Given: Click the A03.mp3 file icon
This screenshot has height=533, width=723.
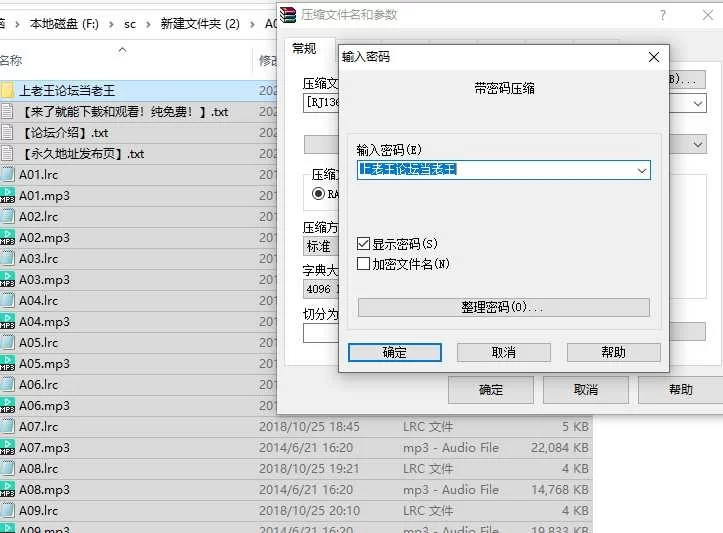Looking at the screenshot, I should pyautogui.click(x=7, y=279).
